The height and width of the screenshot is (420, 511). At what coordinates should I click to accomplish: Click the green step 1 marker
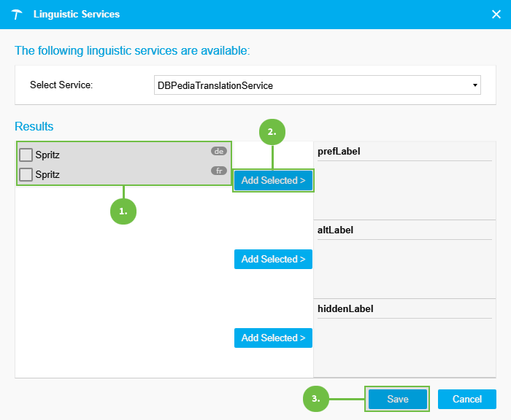pyautogui.click(x=123, y=211)
